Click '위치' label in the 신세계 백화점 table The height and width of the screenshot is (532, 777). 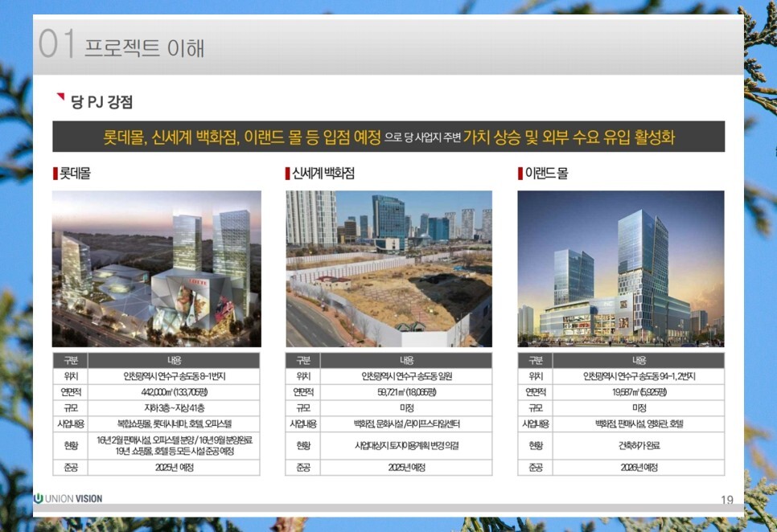coord(302,376)
